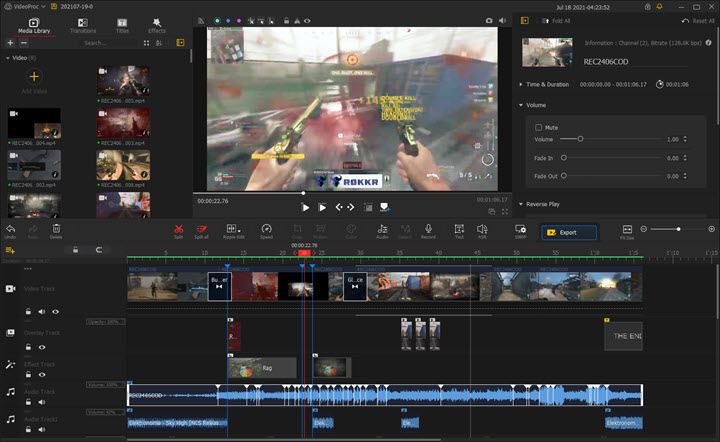Toggle Video Track visibility eye

coord(56,312)
